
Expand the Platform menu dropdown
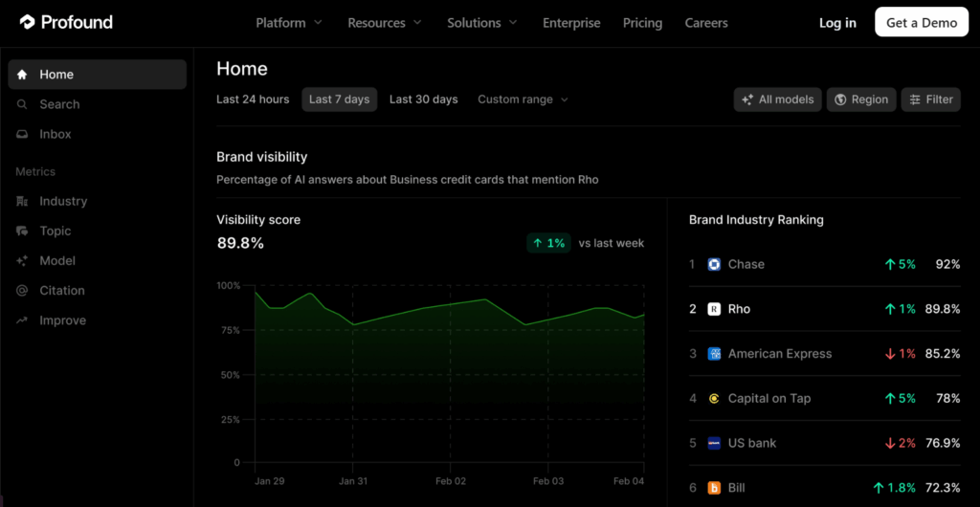289,23
